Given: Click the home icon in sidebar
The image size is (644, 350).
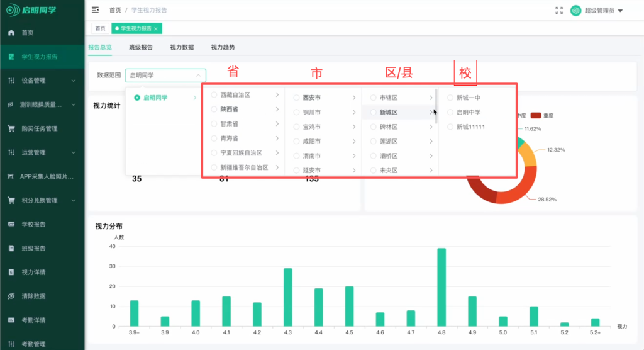Looking at the screenshot, I should [11, 33].
